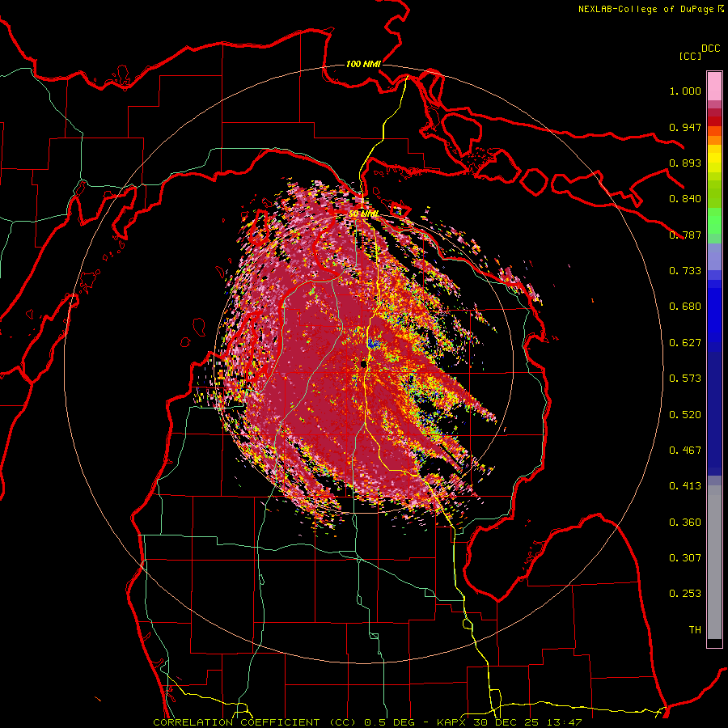Select the 0.307 legend value
Image resolution: width=728 pixels, height=728 pixels.
[685, 558]
